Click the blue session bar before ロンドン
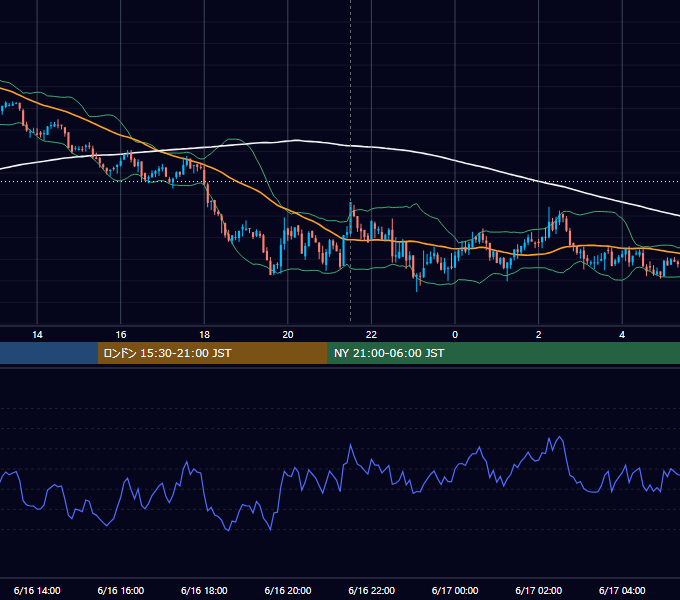680x600 pixels. (49, 353)
